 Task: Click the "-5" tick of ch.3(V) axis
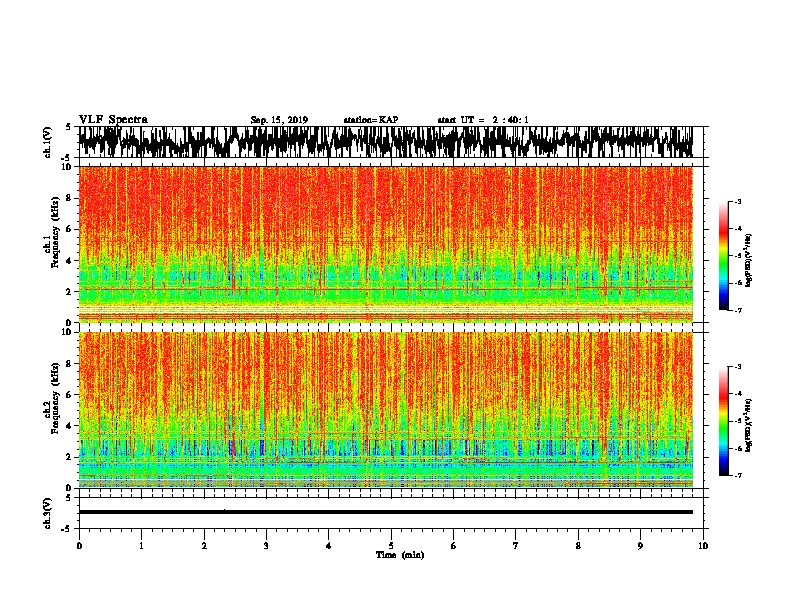click(67, 529)
